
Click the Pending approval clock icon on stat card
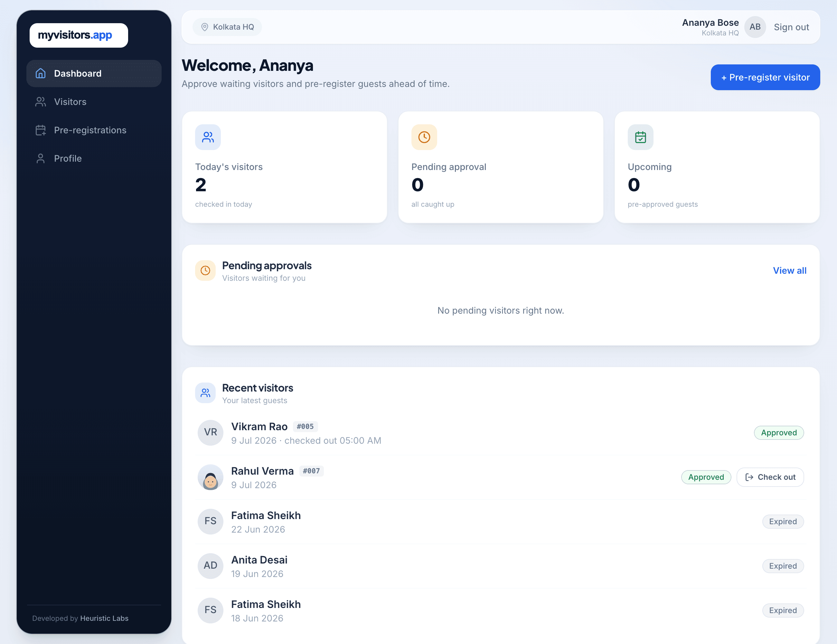424,137
